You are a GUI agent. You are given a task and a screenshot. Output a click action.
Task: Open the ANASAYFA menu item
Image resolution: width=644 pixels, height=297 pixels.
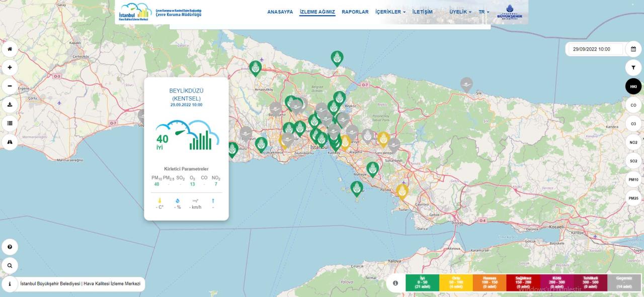(280, 12)
